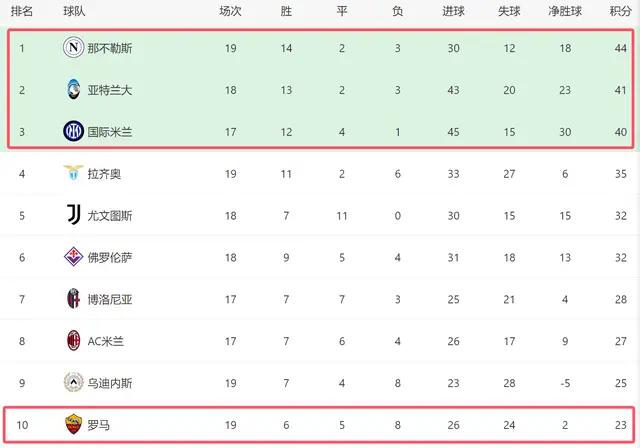640x448 pixels.
Task: Sort by 积分 column header
Action: [620, 11]
